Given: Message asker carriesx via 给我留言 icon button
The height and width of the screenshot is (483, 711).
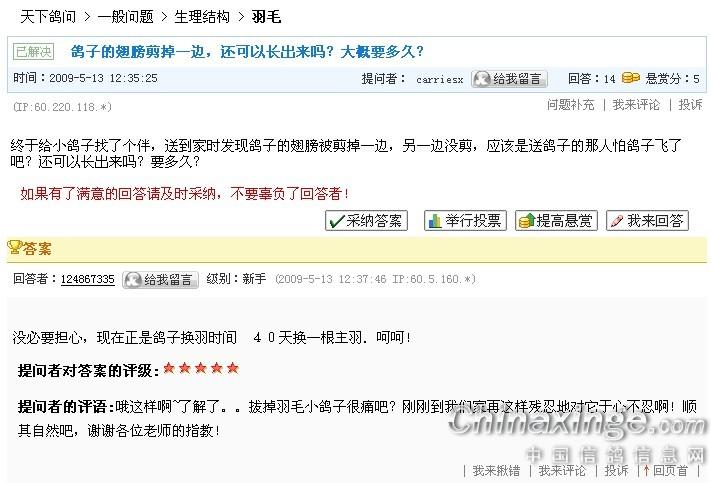Looking at the screenshot, I should pyautogui.click(x=509, y=79).
